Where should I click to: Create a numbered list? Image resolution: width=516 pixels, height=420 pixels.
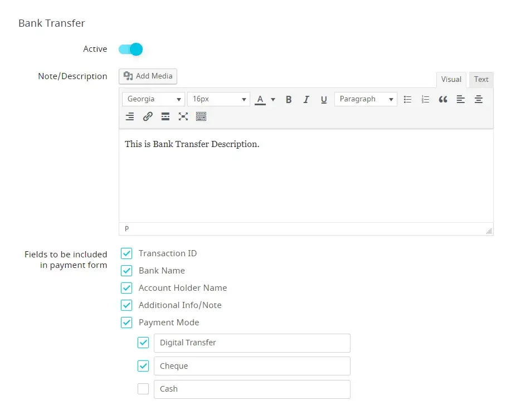425,100
